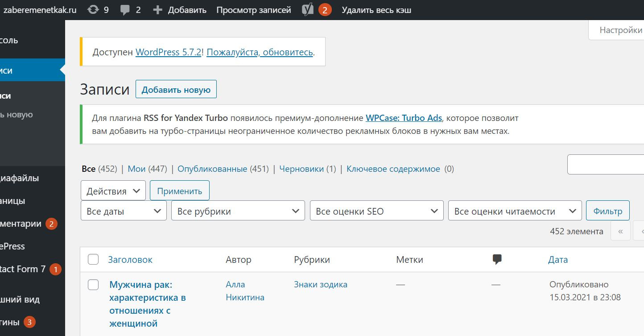Click the orange Yoast notification badge
This screenshot has width=644, height=336.
(325, 10)
